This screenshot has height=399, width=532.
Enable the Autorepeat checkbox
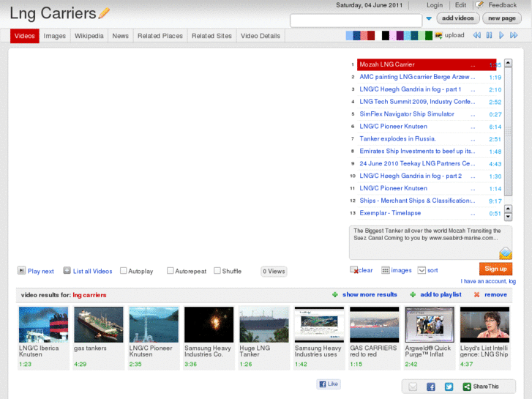(x=171, y=271)
